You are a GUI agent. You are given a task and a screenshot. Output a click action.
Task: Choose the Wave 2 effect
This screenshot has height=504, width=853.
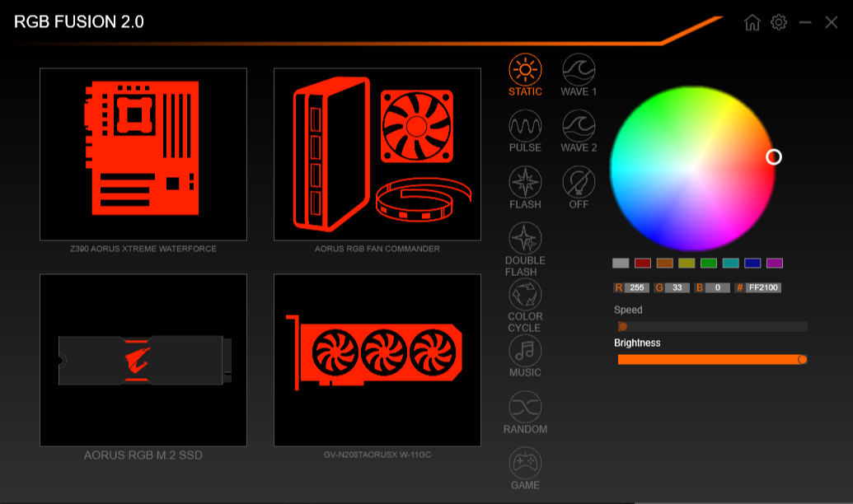pos(578,130)
